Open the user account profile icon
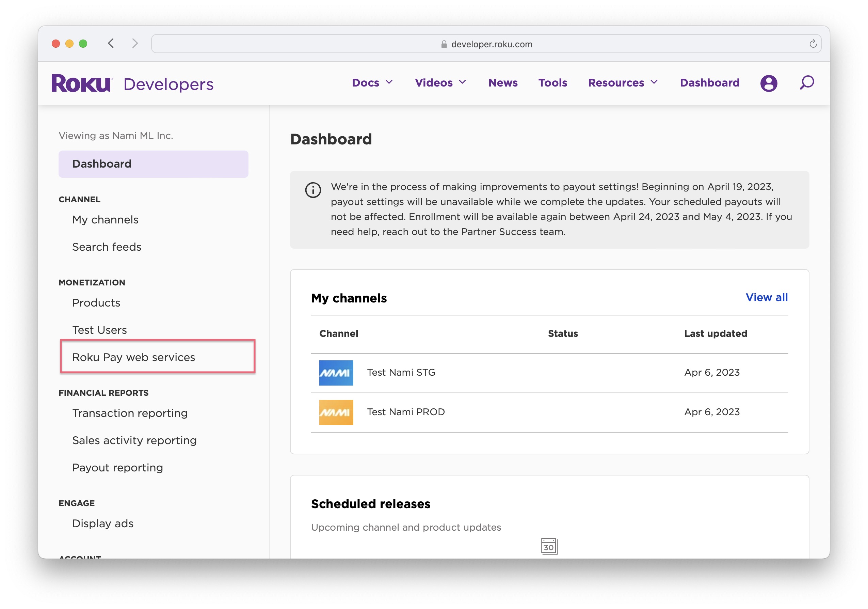Image resolution: width=868 pixels, height=609 pixels. coord(768,83)
